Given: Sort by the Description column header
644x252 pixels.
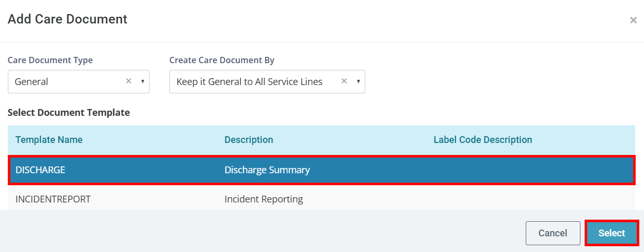Looking at the screenshot, I should [x=249, y=140].
